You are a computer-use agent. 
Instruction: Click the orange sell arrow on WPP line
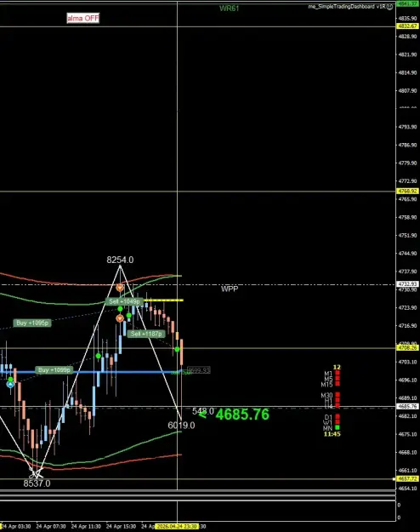tap(120, 288)
